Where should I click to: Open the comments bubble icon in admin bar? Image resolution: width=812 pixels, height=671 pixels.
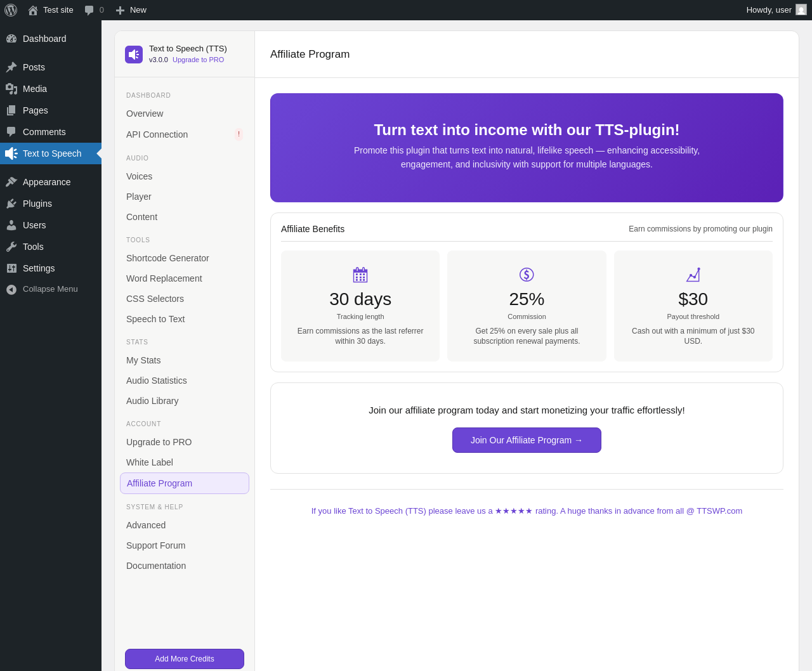click(89, 10)
